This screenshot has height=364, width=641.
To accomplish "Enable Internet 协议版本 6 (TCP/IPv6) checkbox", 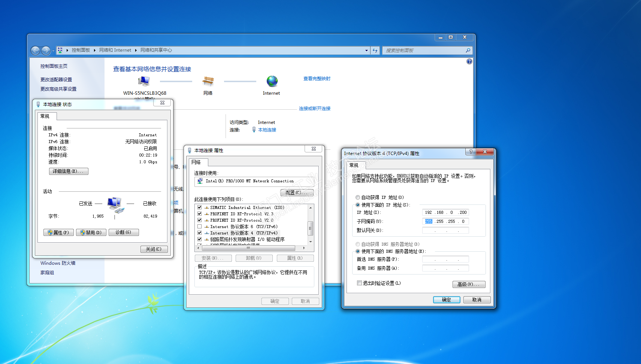I will (200, 227).
